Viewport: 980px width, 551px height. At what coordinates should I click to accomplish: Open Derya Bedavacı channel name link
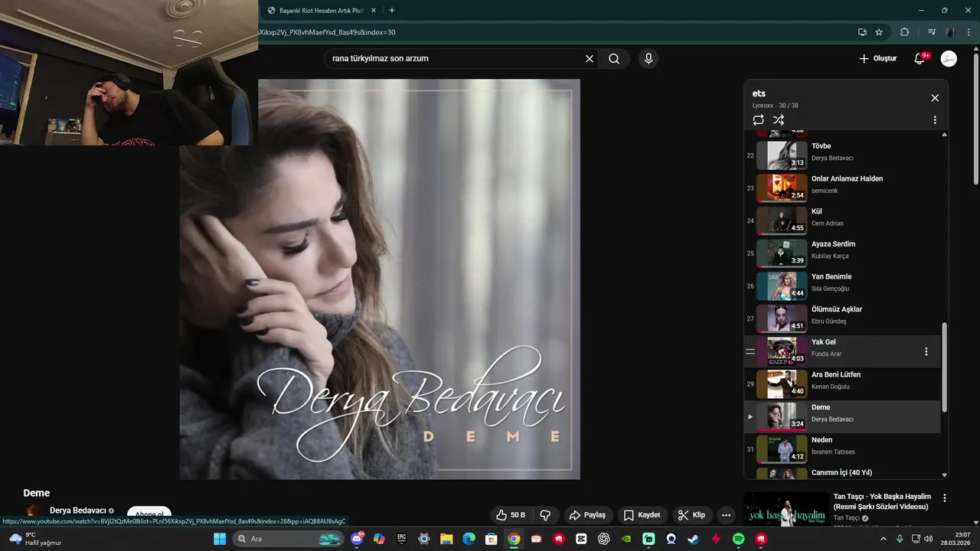tap(77, 510)
